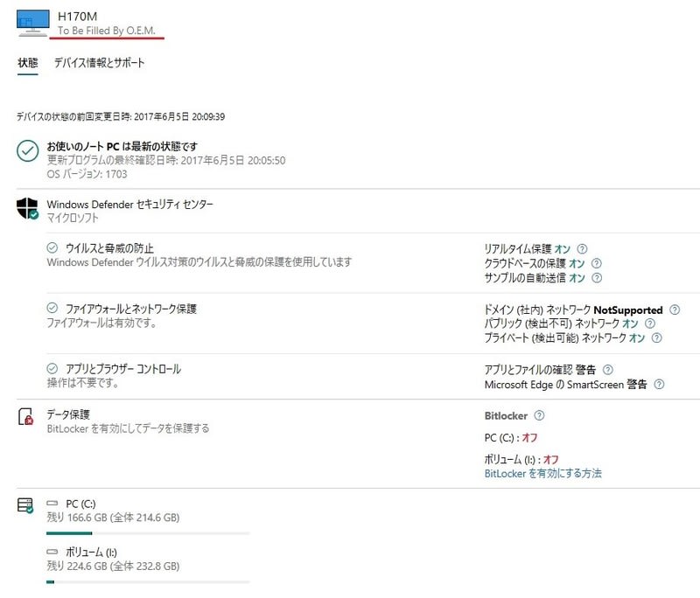
Task: Click the お使いのノート PC は最新の状態です heading
Action: [x=122, y=146]
